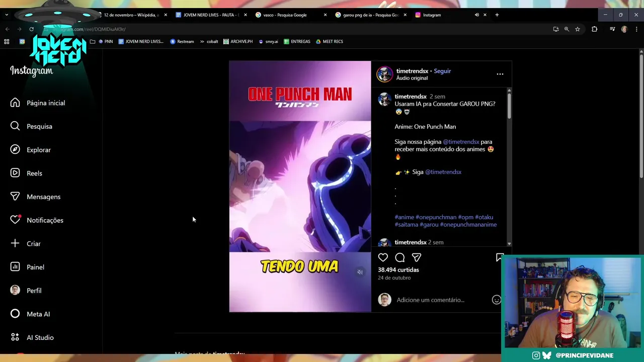Open the tab search dropdown arrow

pos(6,15)
